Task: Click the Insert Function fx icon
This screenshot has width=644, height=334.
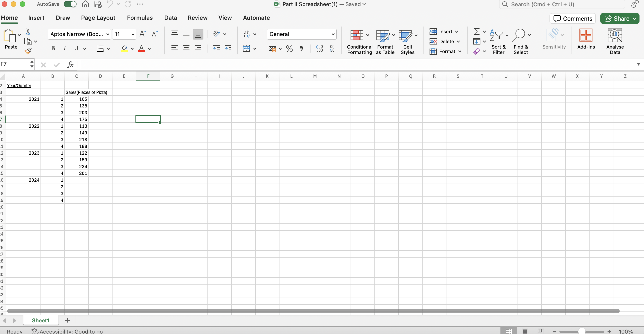Action: pyautogui.click(x=70, y=65)
